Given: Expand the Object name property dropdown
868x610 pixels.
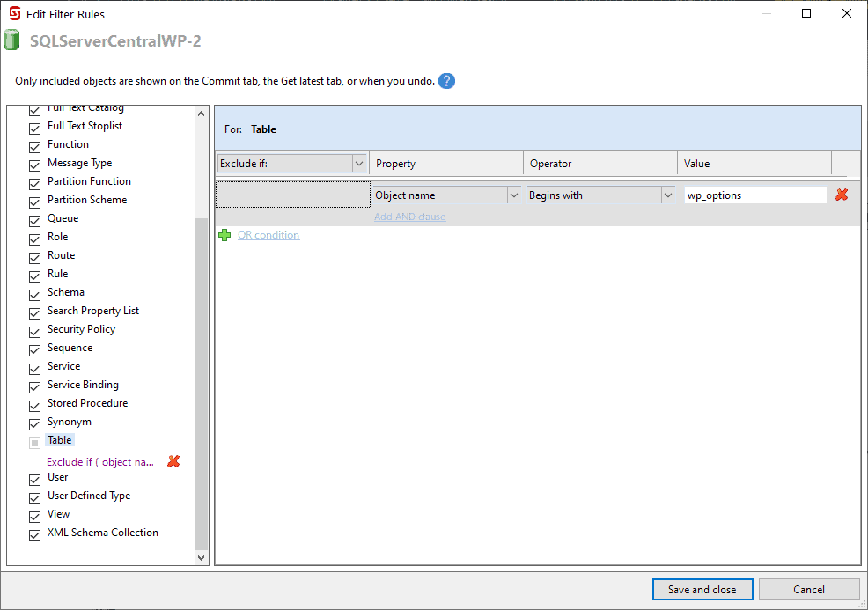Looking at the screenshot, I should [513, 195].
